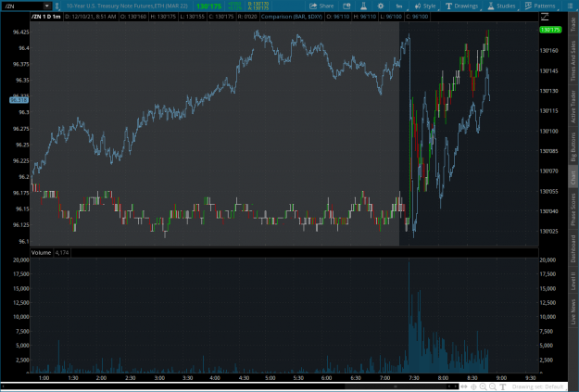Click the zoom in magnifier icon
Image resolution: width=579 pixels, height=392 pixels.
point(483,386)
